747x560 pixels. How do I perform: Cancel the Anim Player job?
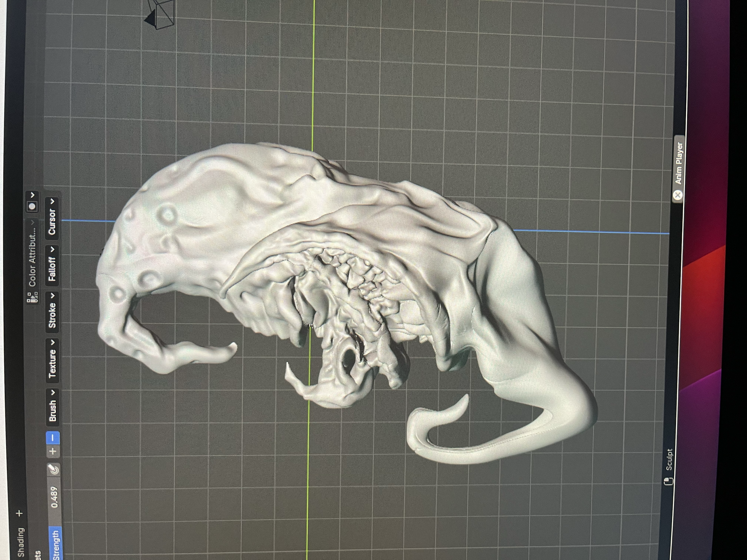coord(677,195)
